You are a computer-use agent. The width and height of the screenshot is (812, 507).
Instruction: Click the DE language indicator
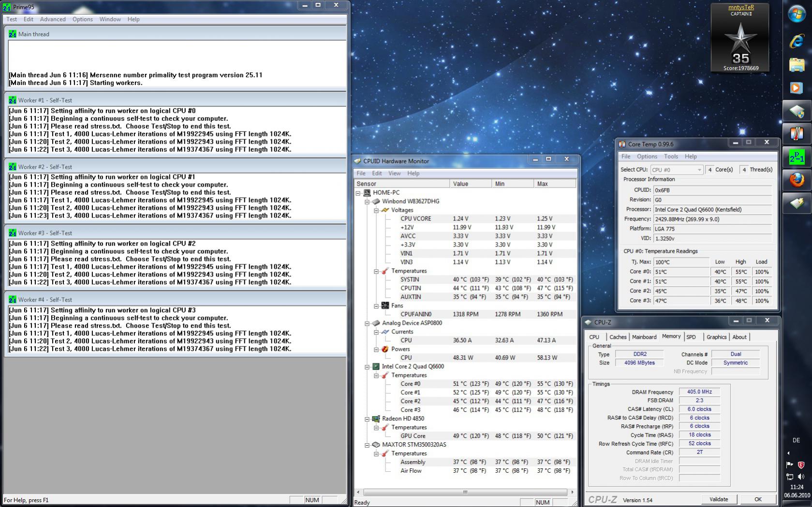(x=797, y=440)
